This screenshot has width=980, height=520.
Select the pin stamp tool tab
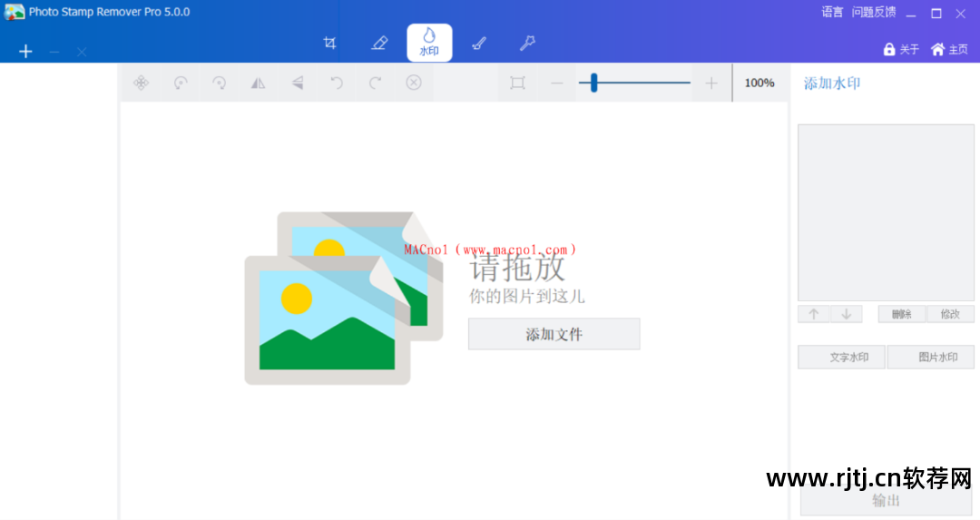pos(527,43)
